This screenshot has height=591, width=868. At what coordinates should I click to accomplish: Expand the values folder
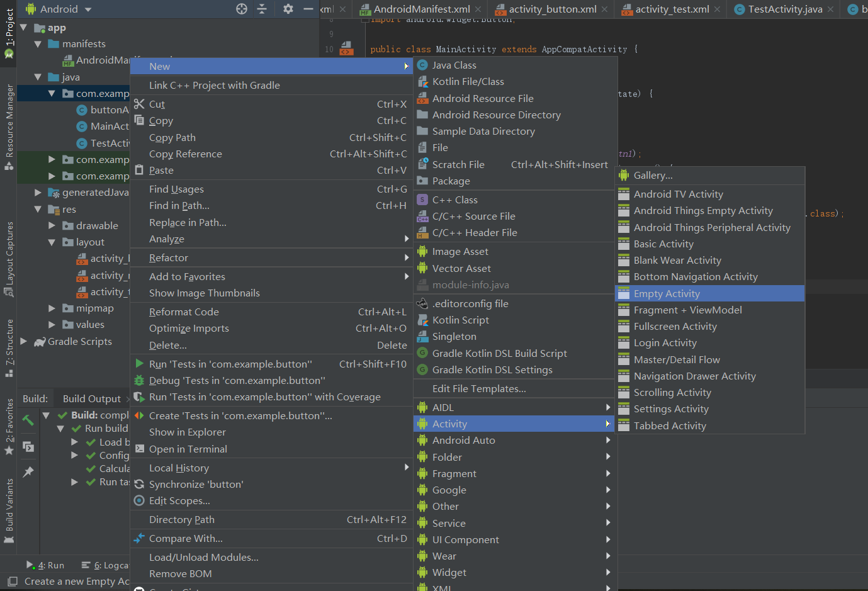tap(52, 325)
